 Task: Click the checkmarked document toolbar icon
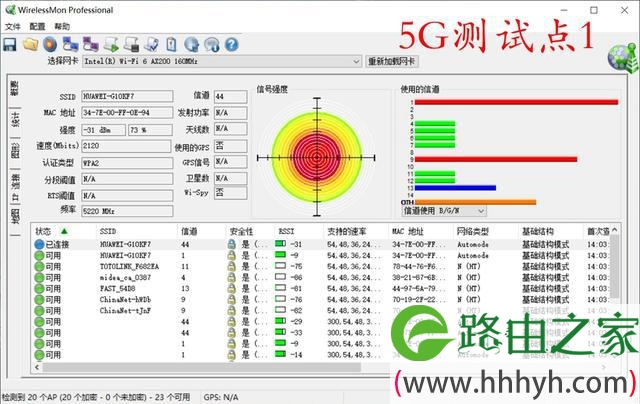(151, 44)
